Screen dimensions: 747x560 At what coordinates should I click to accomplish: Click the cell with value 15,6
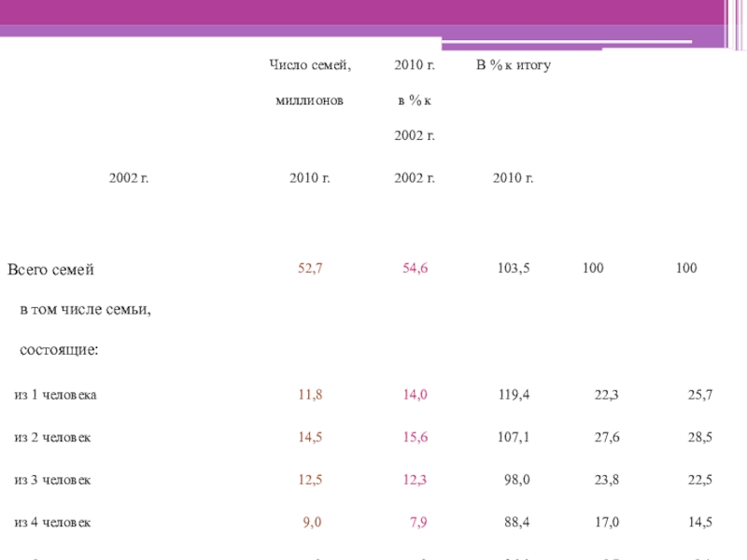point(416,437)
